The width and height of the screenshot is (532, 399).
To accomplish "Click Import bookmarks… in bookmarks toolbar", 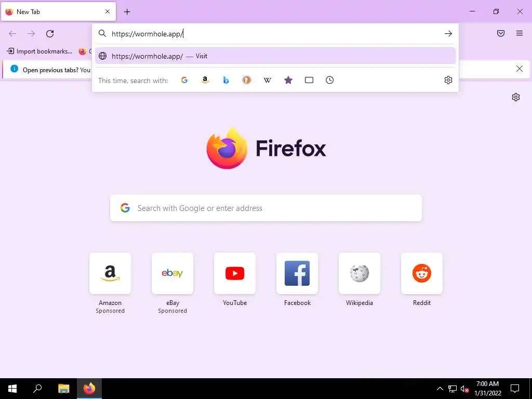I will pyautogui.click(x=39, y=51).
